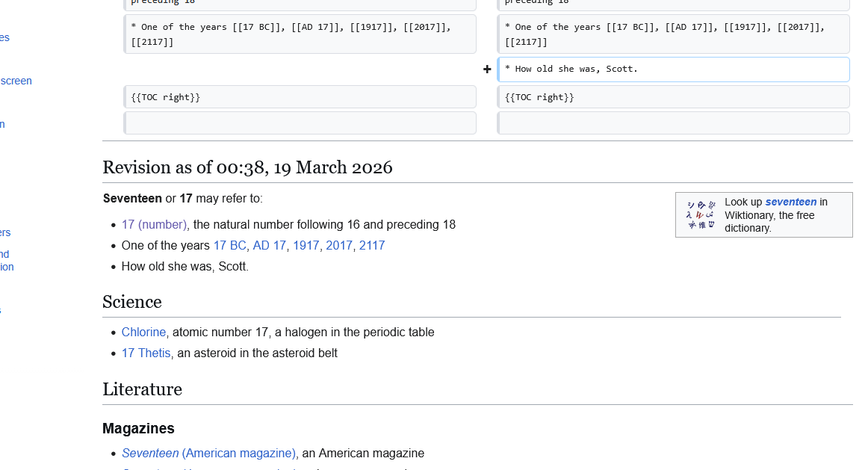This screenshot has width=868, height=470.
Task: Click the 'Science' section heading
Action: pos(131,303)
